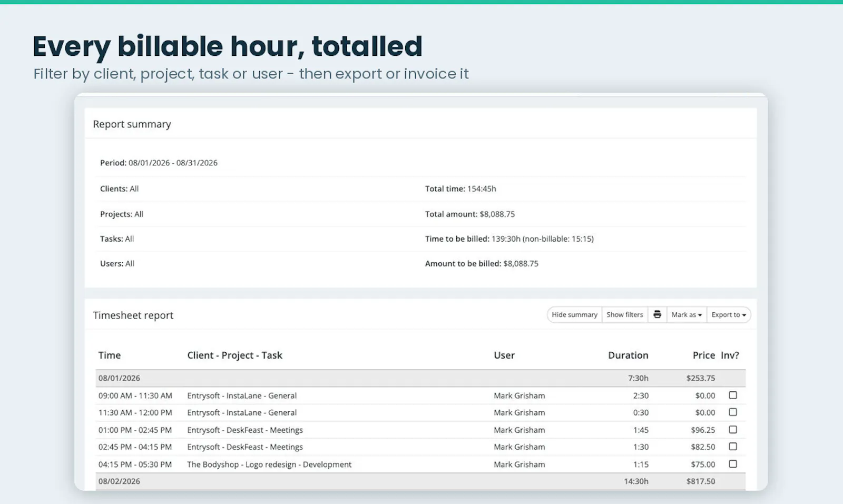Click the Period 08/01/2026 - 08/31/2026 line

point(159,163)
